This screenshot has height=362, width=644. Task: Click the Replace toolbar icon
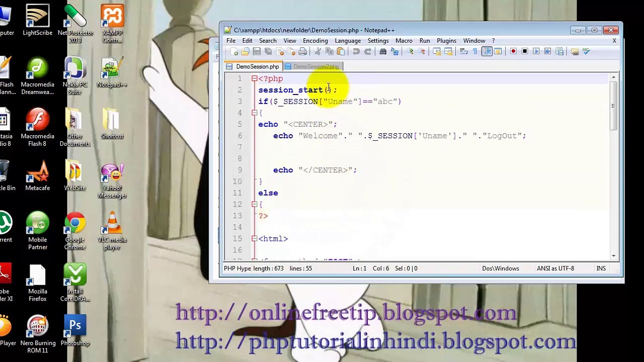[x=394, y=51]
